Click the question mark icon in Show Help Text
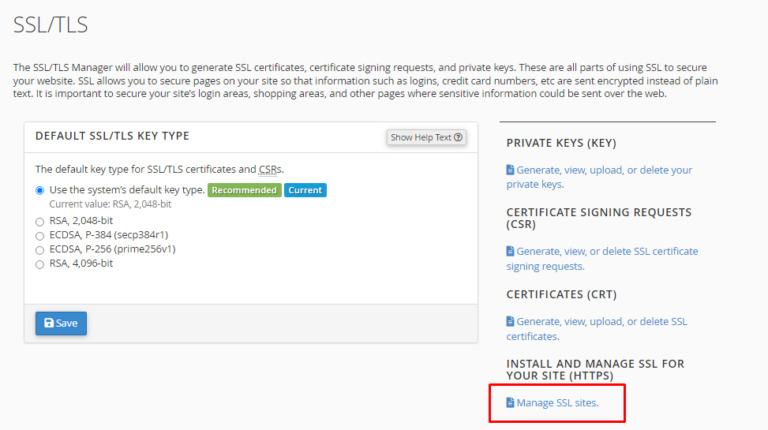768x430 pixels. (x=458, y=137)
